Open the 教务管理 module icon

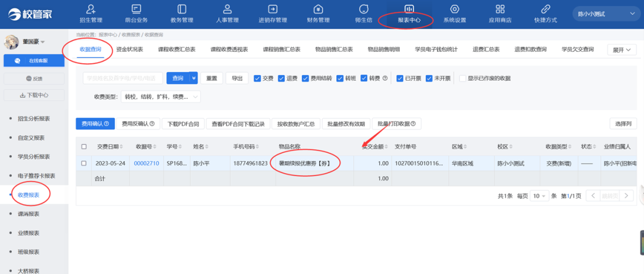click(x=181, y=10)
